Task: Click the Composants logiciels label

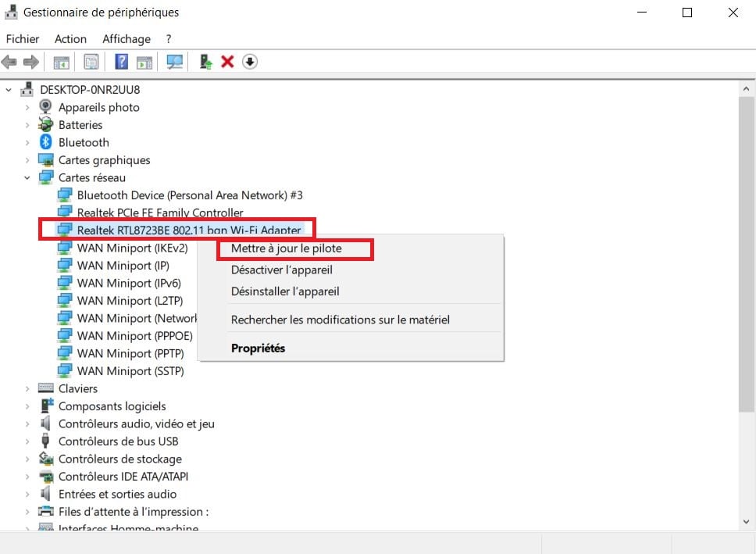Action: (112, 406)
